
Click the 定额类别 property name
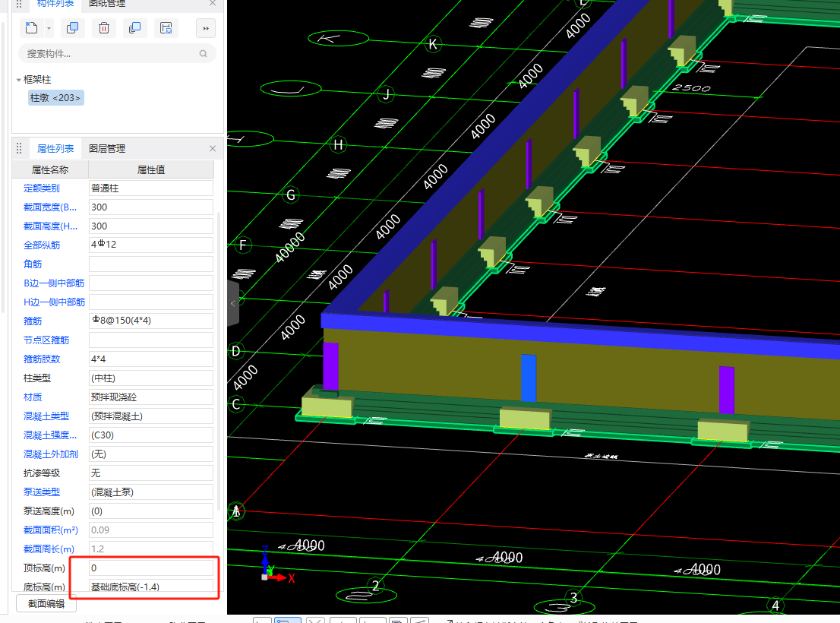(42, 188)
